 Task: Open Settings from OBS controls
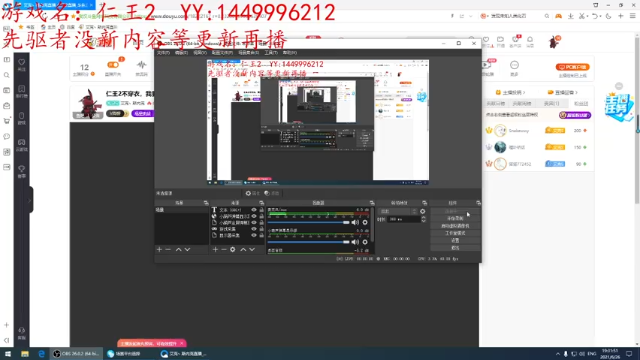pyautogui.click(x=455, y=240)
